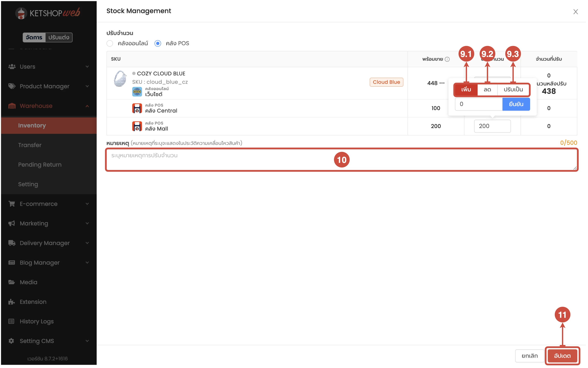Click the Extension puzzle icon
588x368 pixels.
click(12, 302)
